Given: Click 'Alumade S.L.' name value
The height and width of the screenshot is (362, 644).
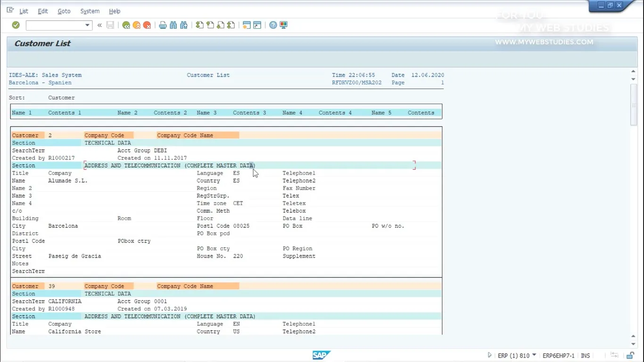Looking at the screenshot, I should 68,181.
